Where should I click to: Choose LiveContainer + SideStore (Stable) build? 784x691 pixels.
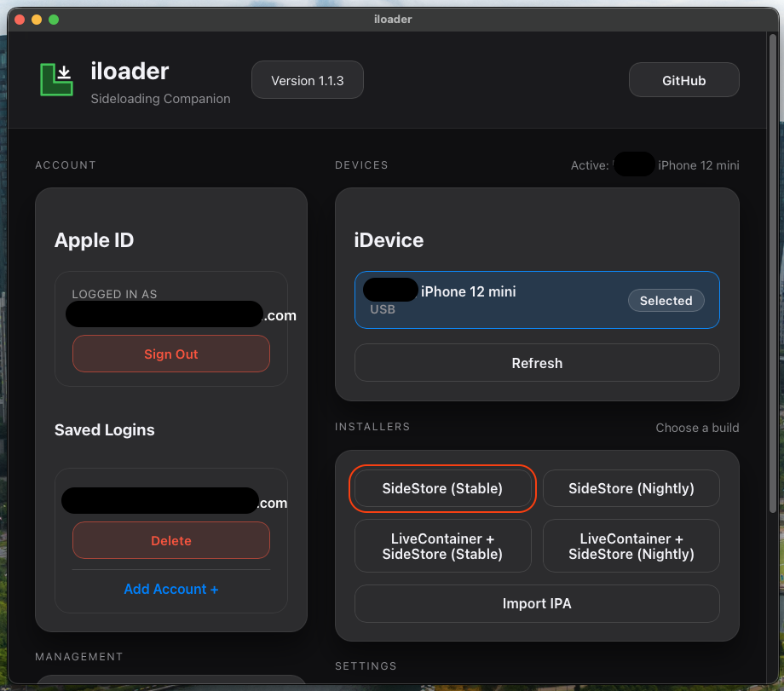tap(442, 546)
